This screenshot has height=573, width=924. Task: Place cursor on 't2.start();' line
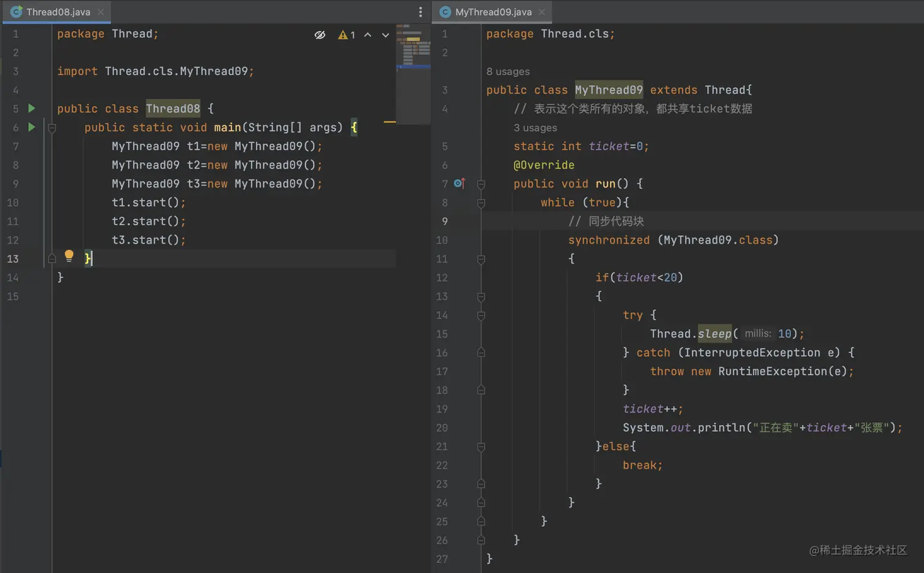point(148,221)
